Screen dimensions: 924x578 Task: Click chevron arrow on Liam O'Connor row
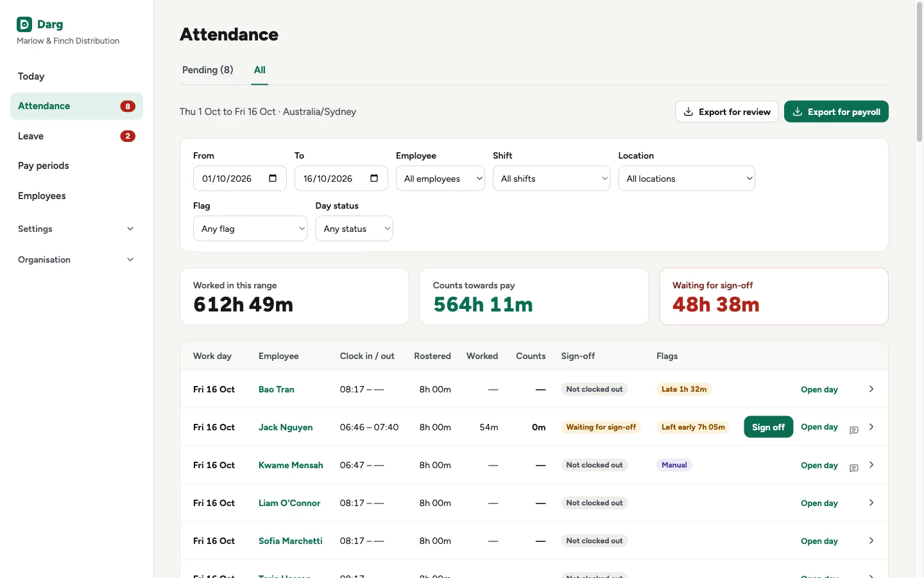[x=871, y=503]
